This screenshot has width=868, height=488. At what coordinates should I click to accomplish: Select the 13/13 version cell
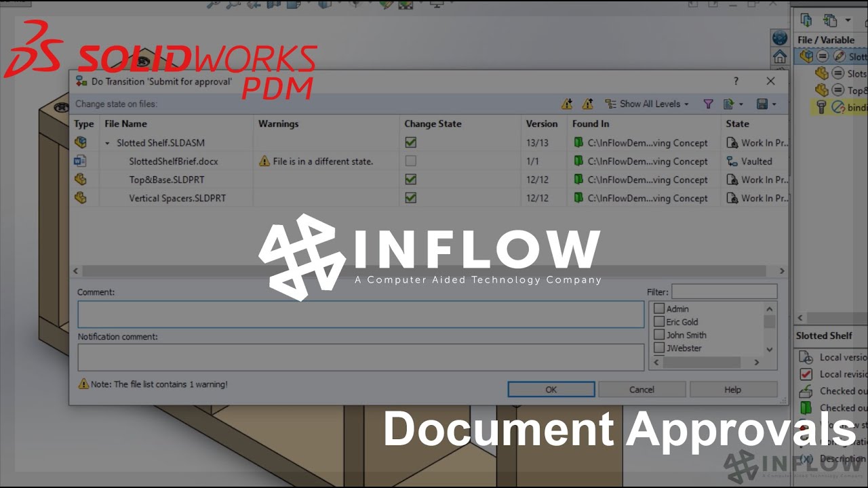pos(537,143)
